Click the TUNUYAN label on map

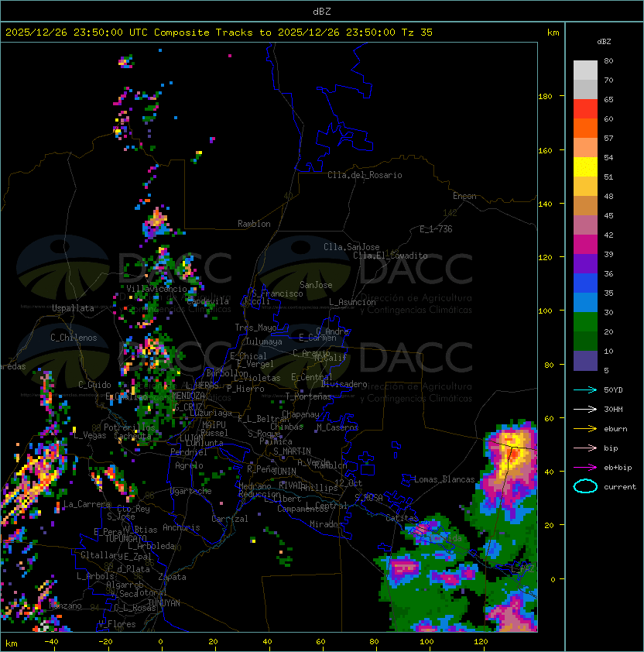(164, 603)
